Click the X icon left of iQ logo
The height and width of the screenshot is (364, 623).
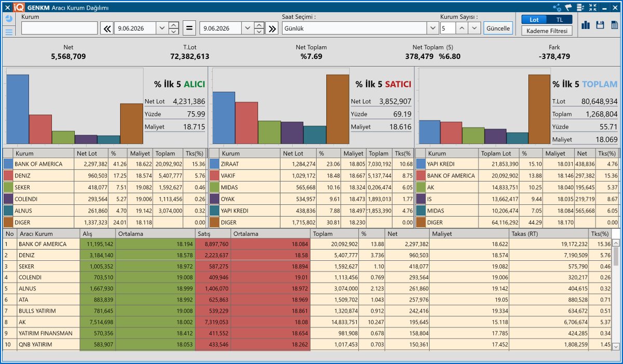click(x=7, y=7)
